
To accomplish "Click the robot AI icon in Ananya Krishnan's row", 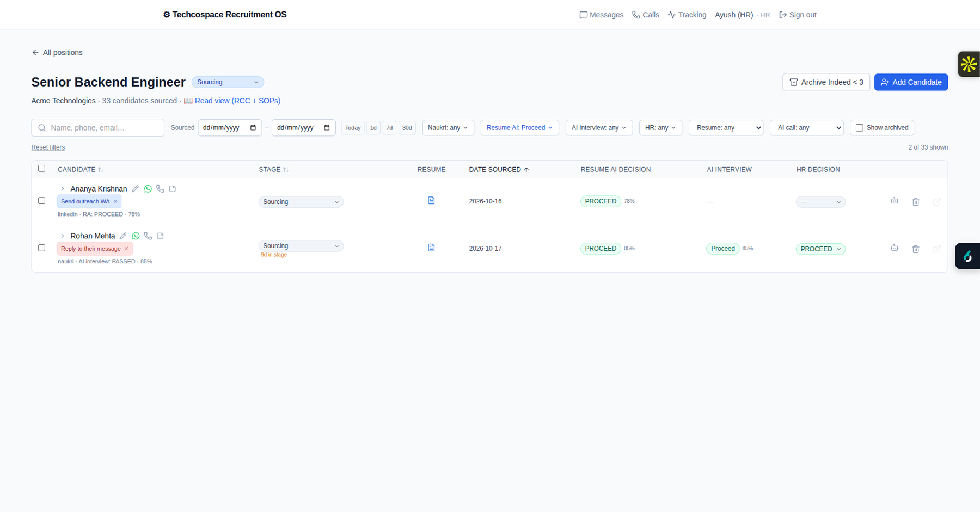I will [x=895, y=201].
